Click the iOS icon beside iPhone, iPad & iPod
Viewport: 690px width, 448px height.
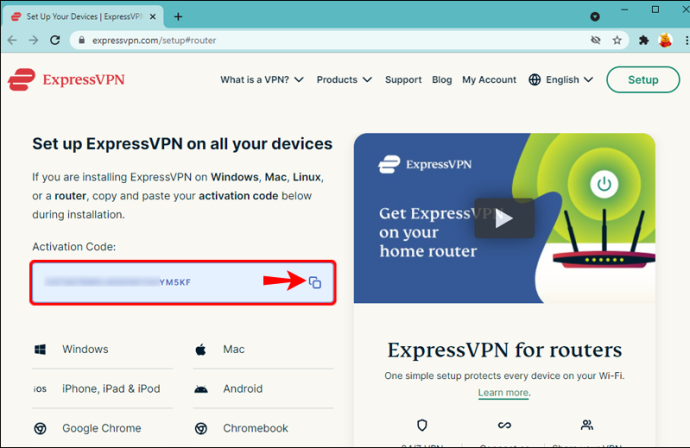pos(40,389)
